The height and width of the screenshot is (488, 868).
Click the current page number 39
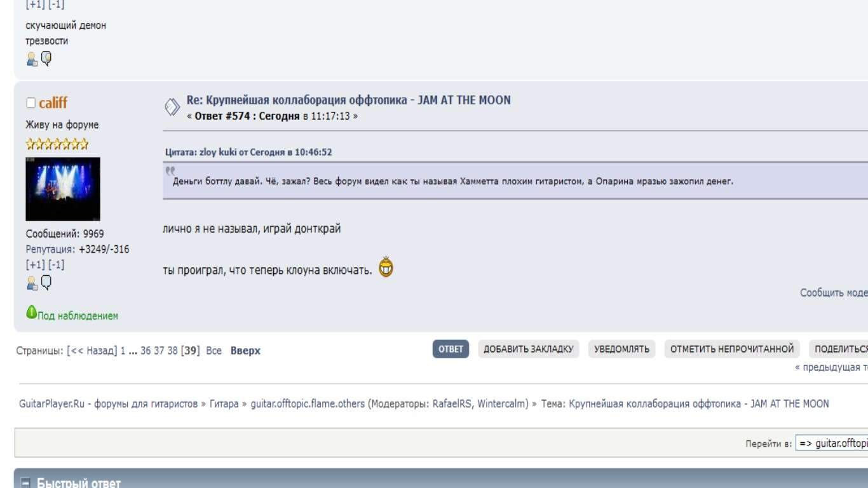coord(191,351)
